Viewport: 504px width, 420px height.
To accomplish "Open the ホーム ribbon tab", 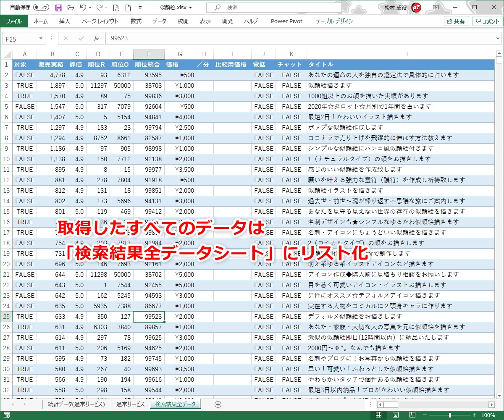I will click(x=41, y=21).
